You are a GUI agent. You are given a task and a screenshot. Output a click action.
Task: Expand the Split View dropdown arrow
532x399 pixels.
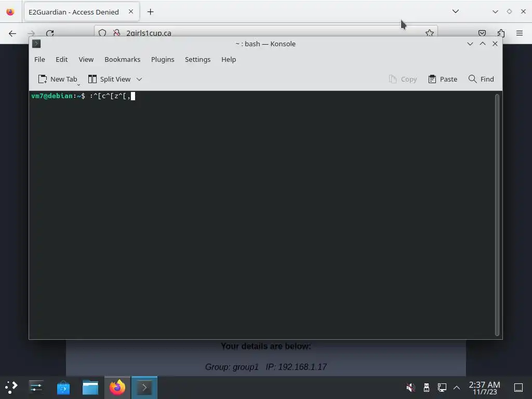point(139,79)
